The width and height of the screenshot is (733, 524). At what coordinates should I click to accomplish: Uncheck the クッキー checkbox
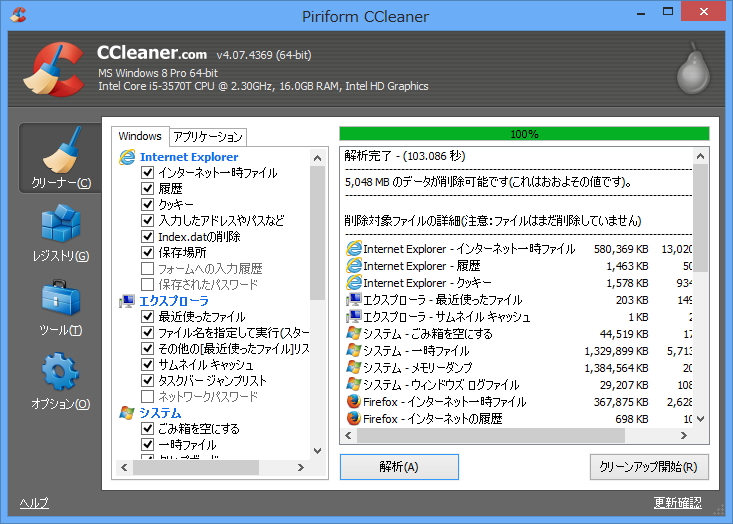(147, 204)
